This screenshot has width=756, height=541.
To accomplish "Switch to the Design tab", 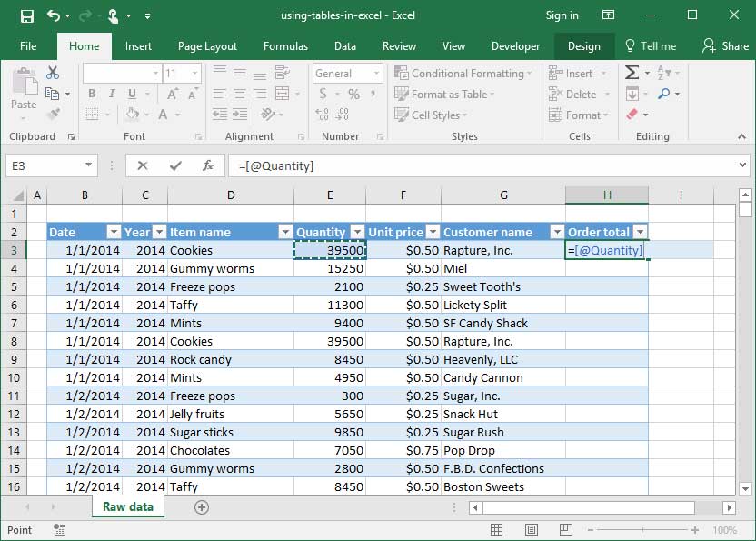I will pyautogui.click(x=584, y=46).
